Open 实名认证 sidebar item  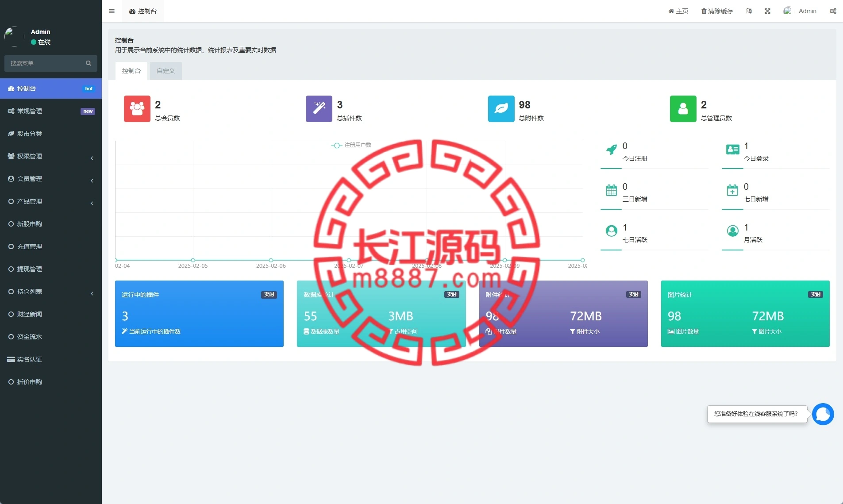tap(51, 359)
